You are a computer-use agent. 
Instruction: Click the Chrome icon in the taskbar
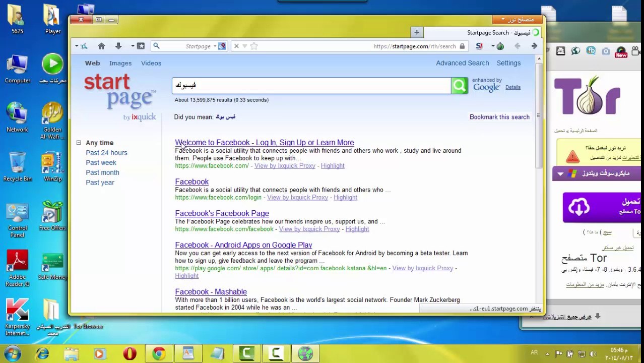pyautogui.click(x=159, y=353)
